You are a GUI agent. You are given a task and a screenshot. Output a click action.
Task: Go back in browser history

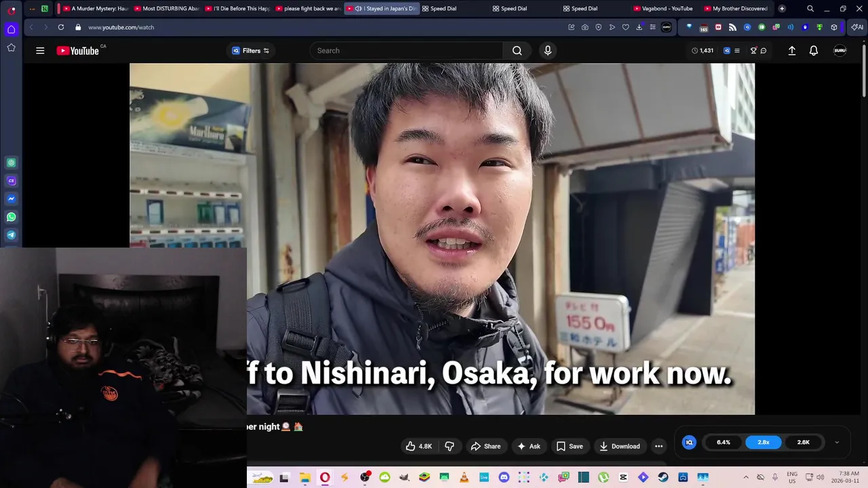coord(31,27)
